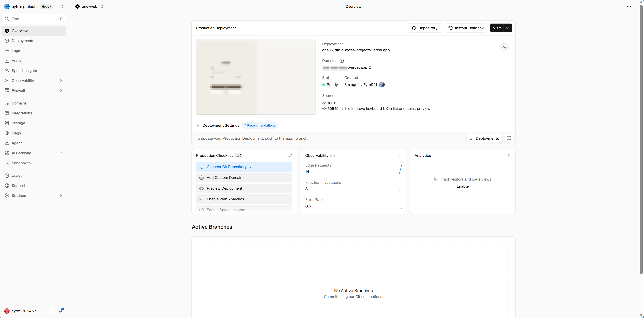
Task: Click the docs book icon beside Deployments
Action: click(x=509, y=138)
